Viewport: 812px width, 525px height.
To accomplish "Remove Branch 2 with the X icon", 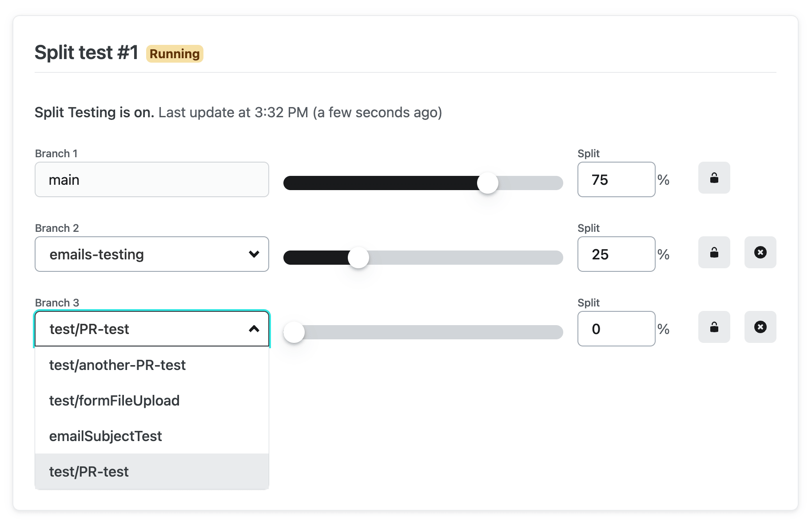I will point(760,253).
